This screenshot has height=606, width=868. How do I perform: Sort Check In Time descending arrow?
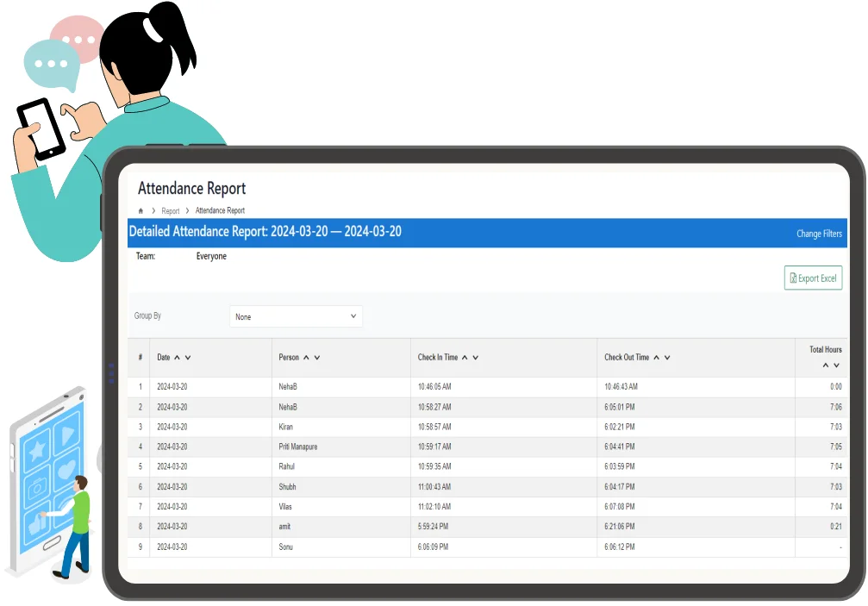coord(476,358)
